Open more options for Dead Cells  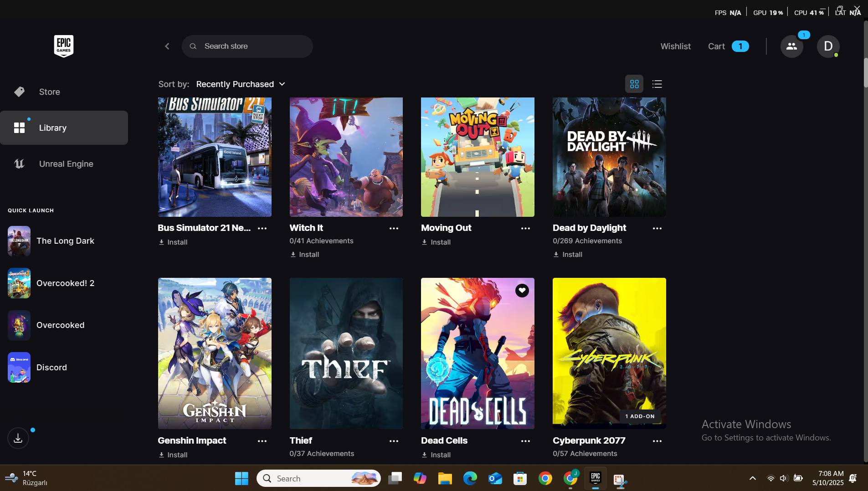(525, 441)
